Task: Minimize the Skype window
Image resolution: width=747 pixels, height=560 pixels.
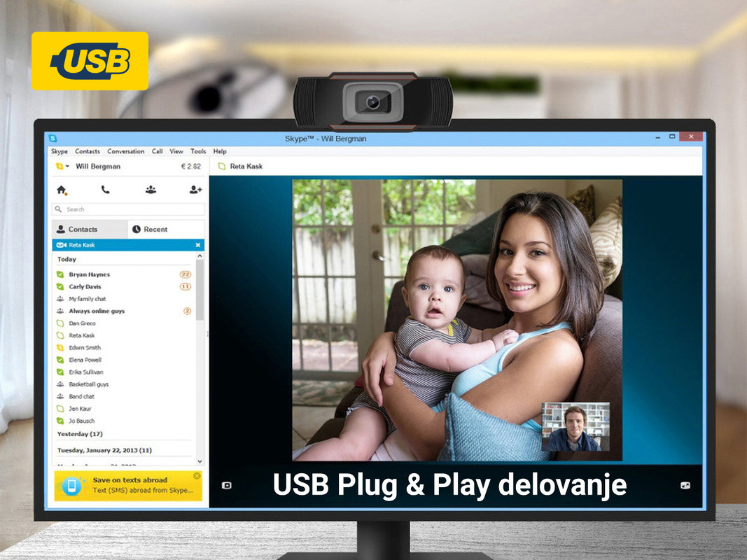Action: [x=658, y=138]
